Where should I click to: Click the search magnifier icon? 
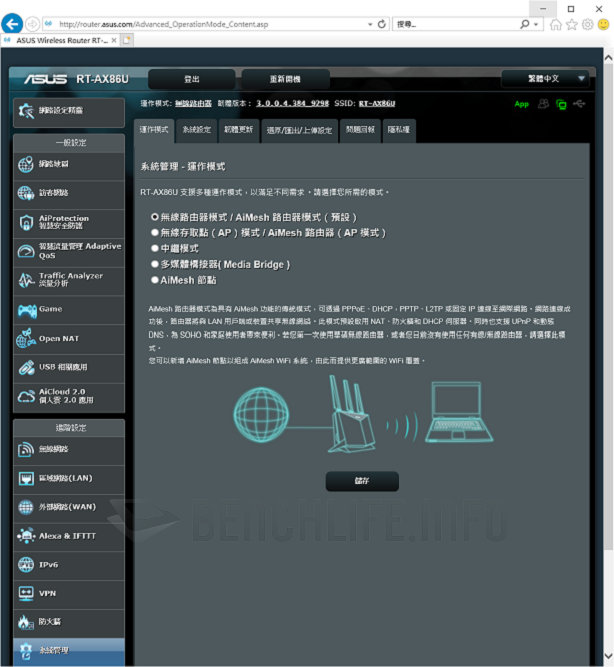point(525,24)
